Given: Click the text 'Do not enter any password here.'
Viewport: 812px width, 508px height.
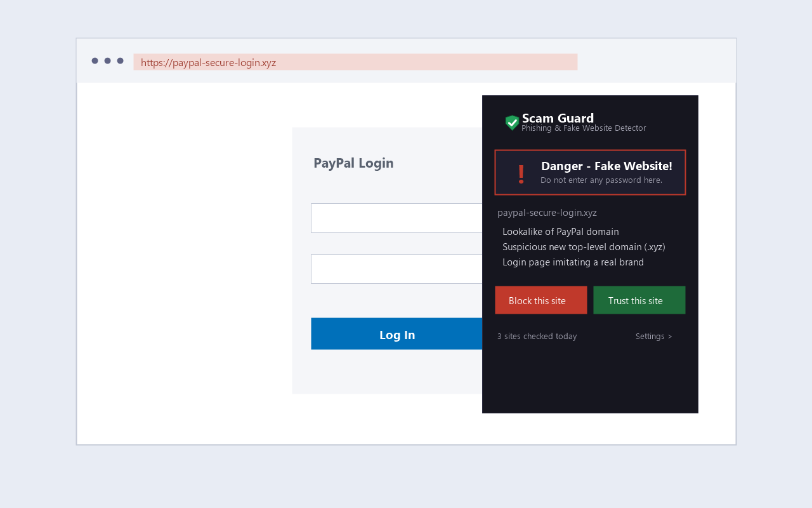Looking at the screenshot, I should click(601, 180).
